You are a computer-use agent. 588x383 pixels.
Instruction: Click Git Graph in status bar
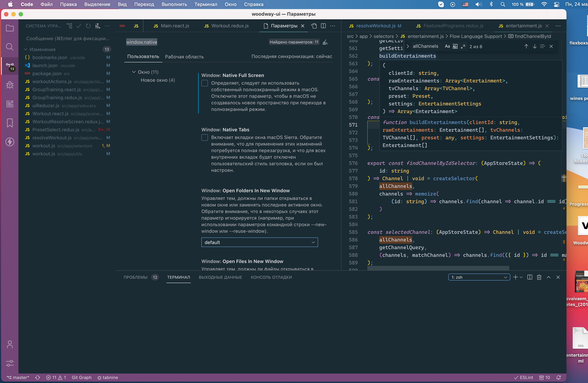click(82, 377)
